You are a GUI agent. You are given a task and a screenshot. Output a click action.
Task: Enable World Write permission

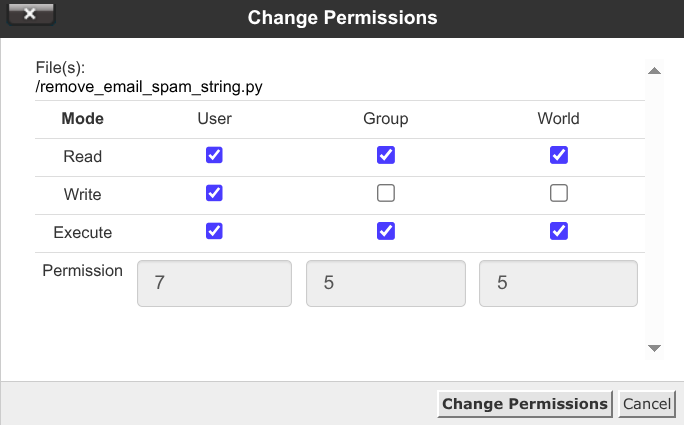click(x=559, y=193)
